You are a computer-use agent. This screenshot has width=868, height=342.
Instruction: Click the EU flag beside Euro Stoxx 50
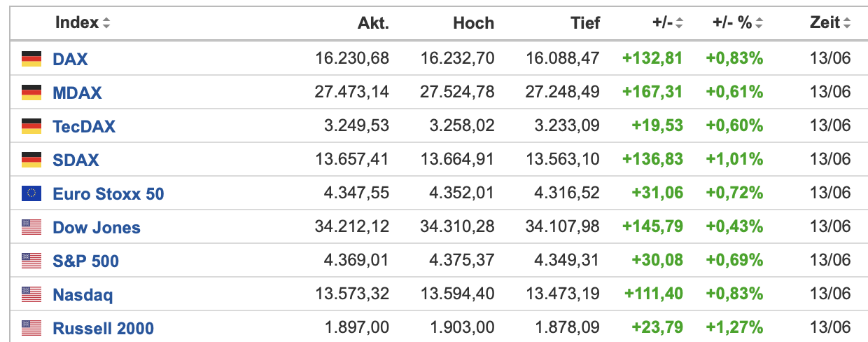click(x=31, y=193)
